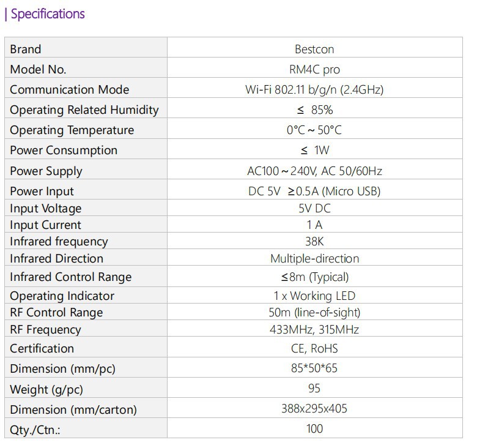This screenshot has height=448, width=477.
Task: Click the Communication Mode label
Action: click(x=69, y=89)
